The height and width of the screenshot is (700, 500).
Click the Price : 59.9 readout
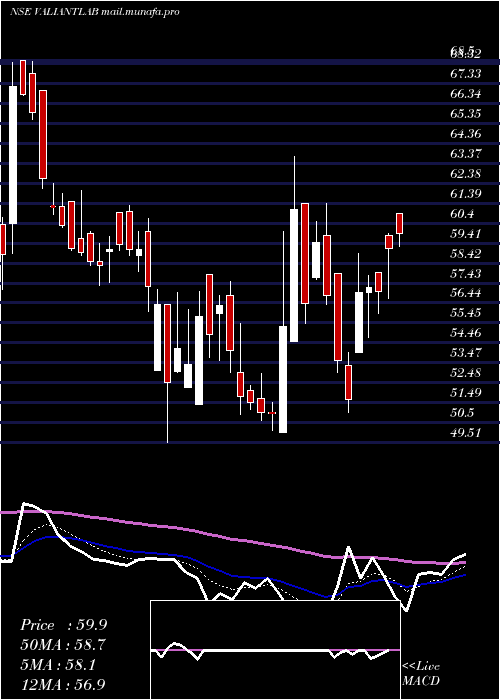pyautogui.click(x=64, y=625)
